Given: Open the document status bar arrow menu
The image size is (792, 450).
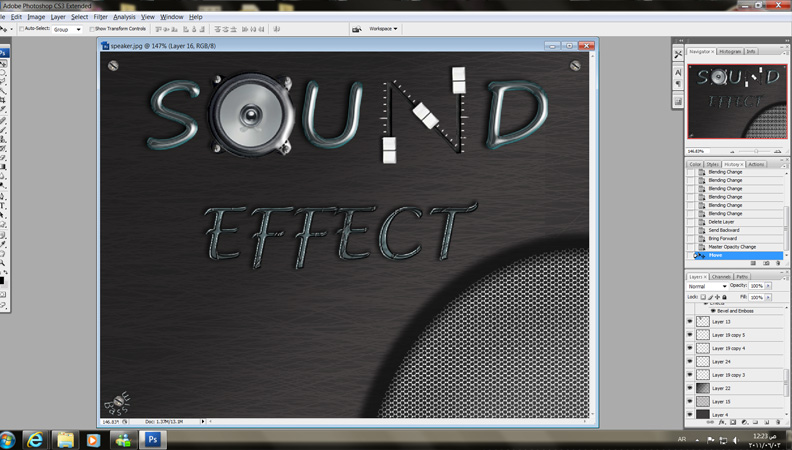Looking at the screenshot, I should point(203,421).
